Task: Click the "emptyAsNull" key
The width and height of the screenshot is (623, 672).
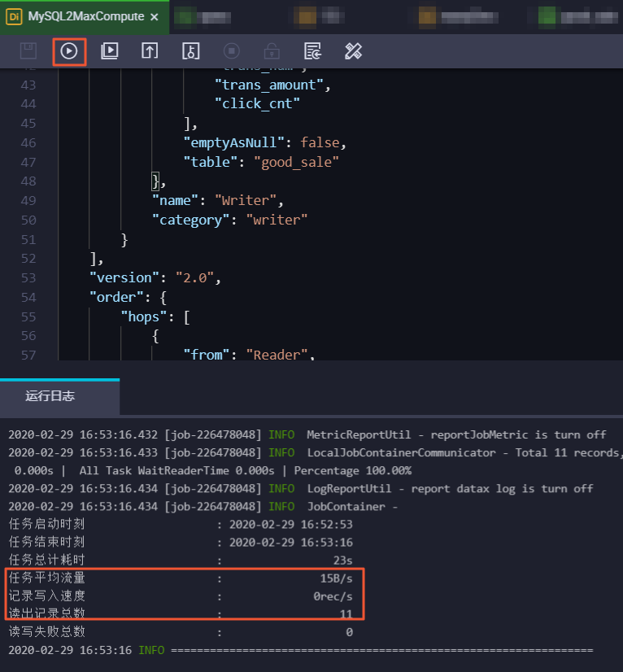Action: coord(234,142)
